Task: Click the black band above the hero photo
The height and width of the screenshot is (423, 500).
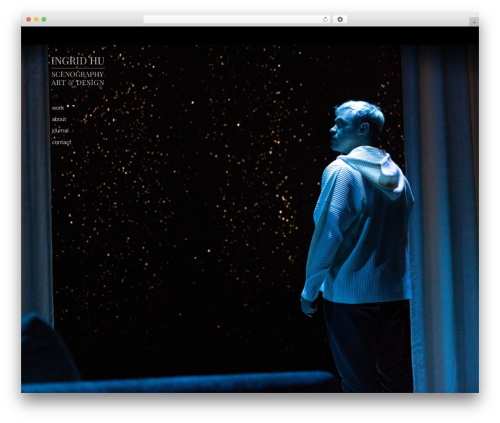Action: click(250, 36)
